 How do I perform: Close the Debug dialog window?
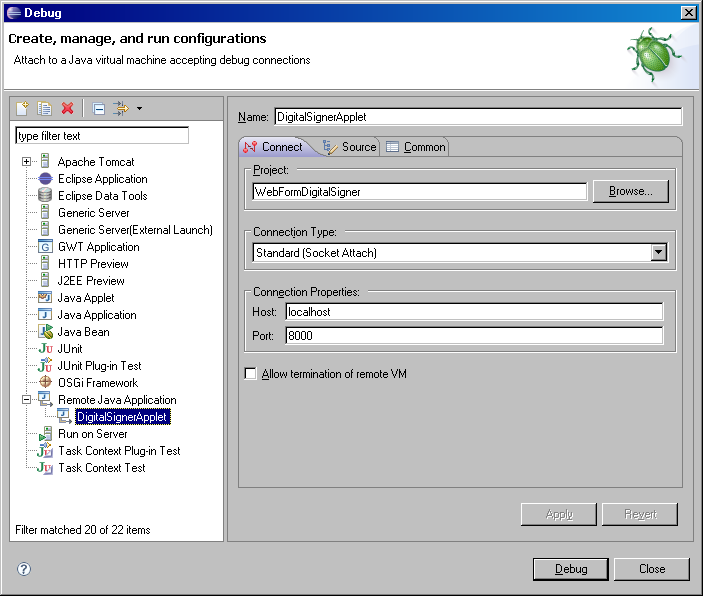[x=688, y=13]
